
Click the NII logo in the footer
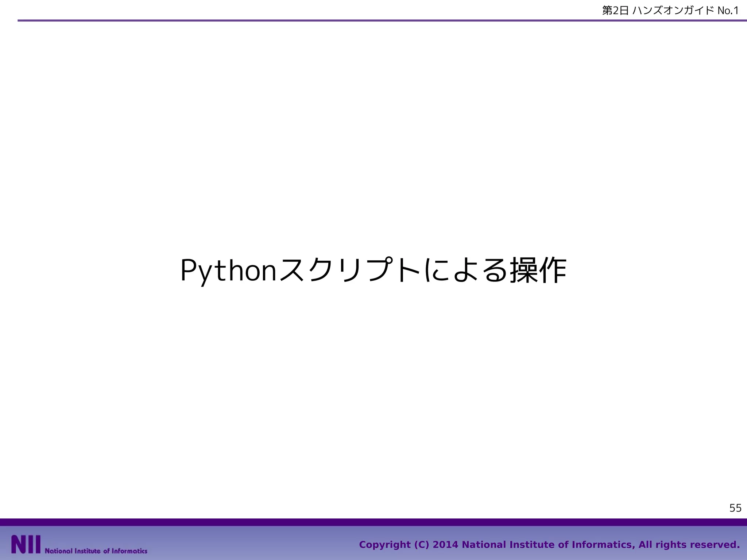26,544
